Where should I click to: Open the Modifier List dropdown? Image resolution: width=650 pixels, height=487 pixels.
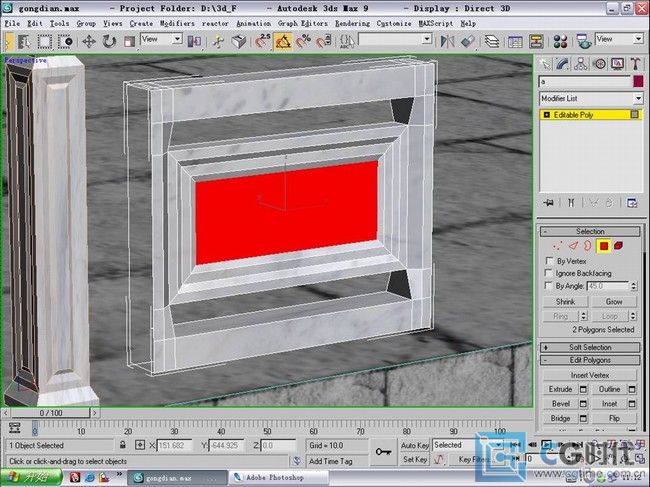coord(591,99)
